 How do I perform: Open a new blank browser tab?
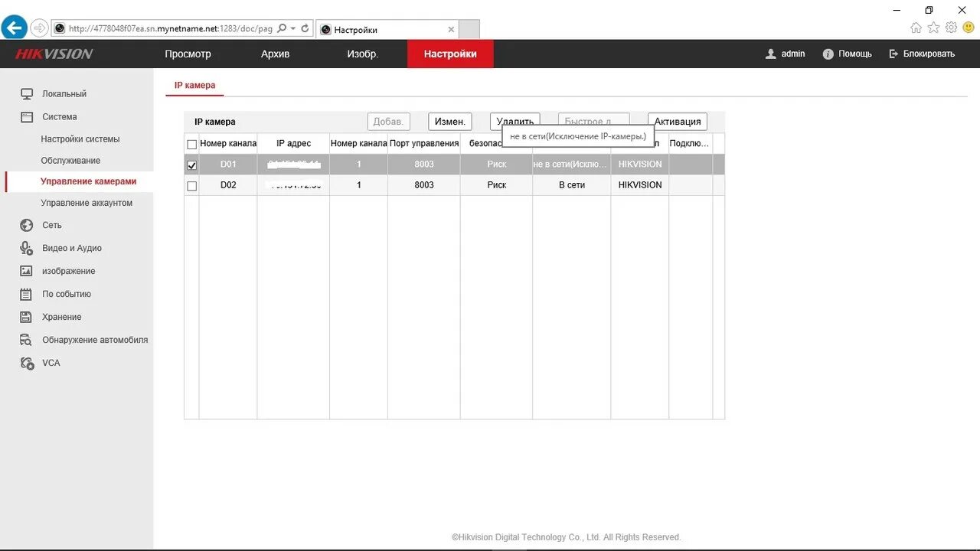coord(469,29)
